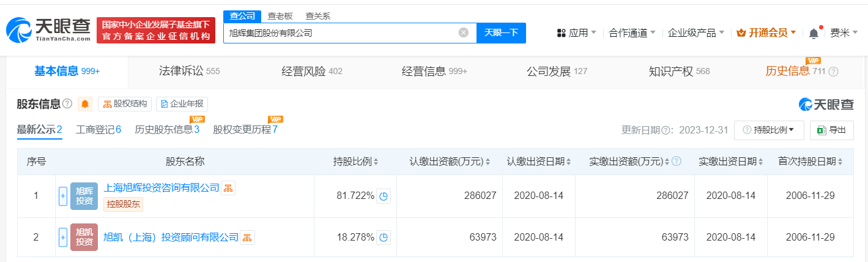Click help icon beside 历史信息 711

833,72
